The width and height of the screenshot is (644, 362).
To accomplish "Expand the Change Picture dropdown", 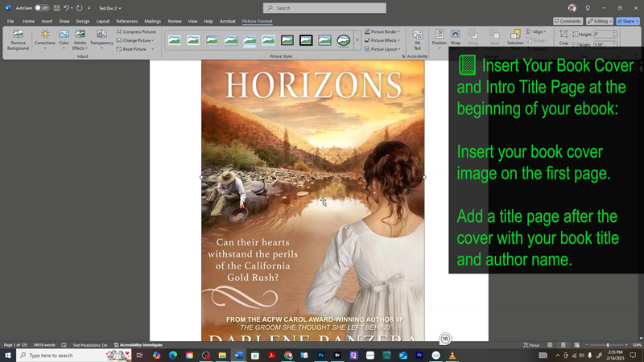I will [x=152, y=40].
